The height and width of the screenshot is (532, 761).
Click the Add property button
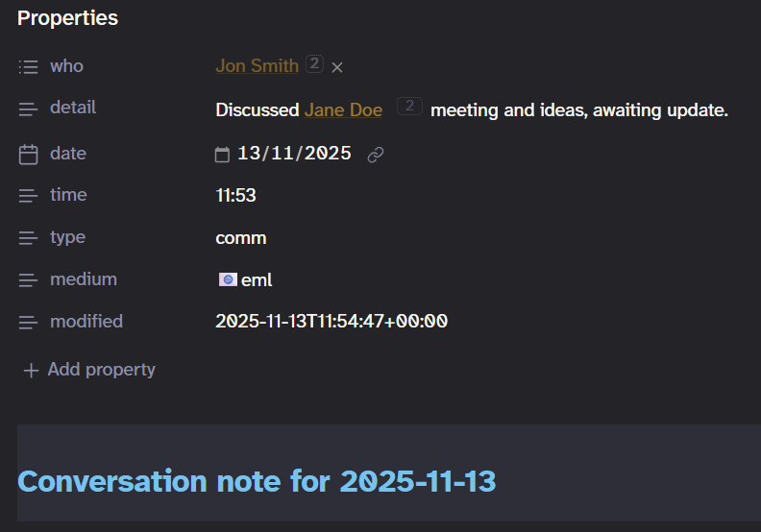pyautogui.click(x=88, y=370)
